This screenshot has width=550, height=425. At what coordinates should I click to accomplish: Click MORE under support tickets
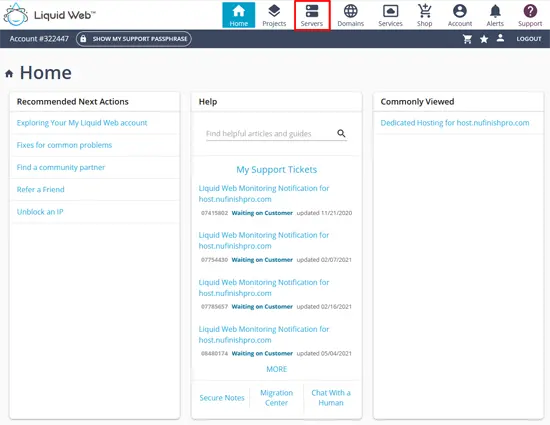coord(276,369)
